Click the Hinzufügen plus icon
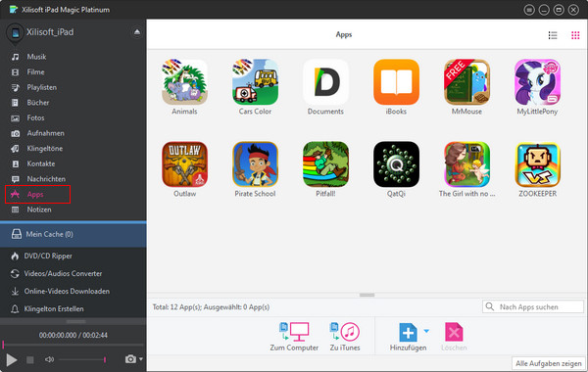The width and height of the screenshot is (588, 372). coord(408,332)
